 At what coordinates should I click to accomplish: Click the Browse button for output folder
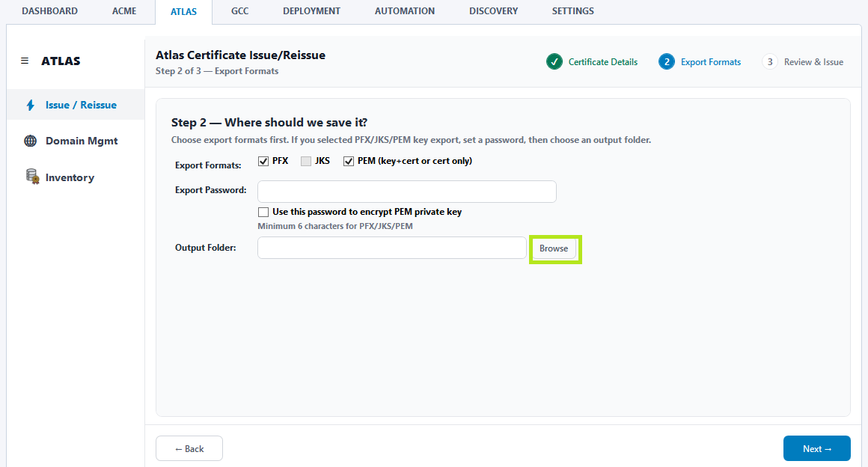554,248
